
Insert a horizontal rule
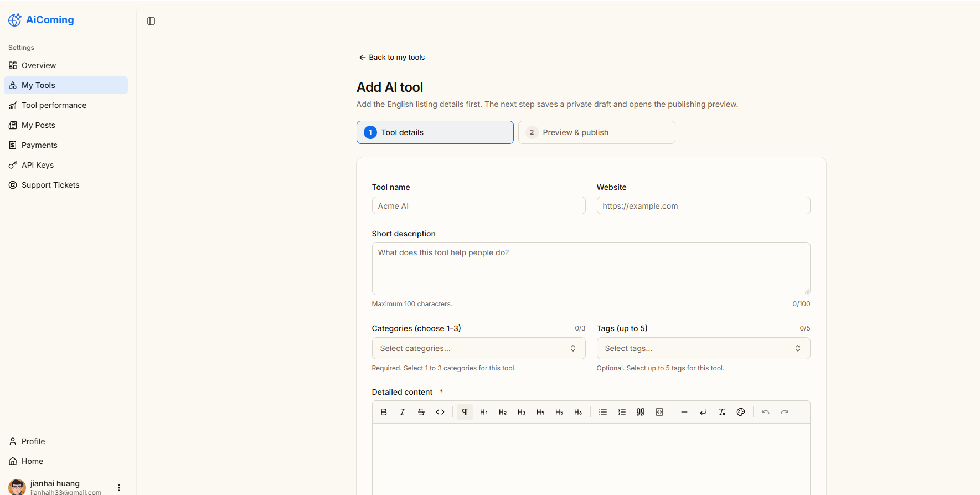click(x=684, y=412)
